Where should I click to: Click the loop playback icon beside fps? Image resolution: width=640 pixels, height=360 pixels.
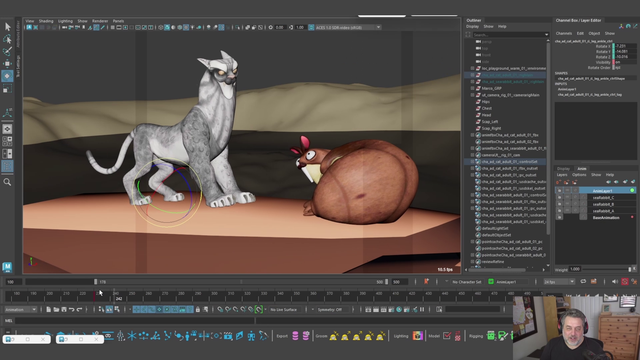(583, 282)
